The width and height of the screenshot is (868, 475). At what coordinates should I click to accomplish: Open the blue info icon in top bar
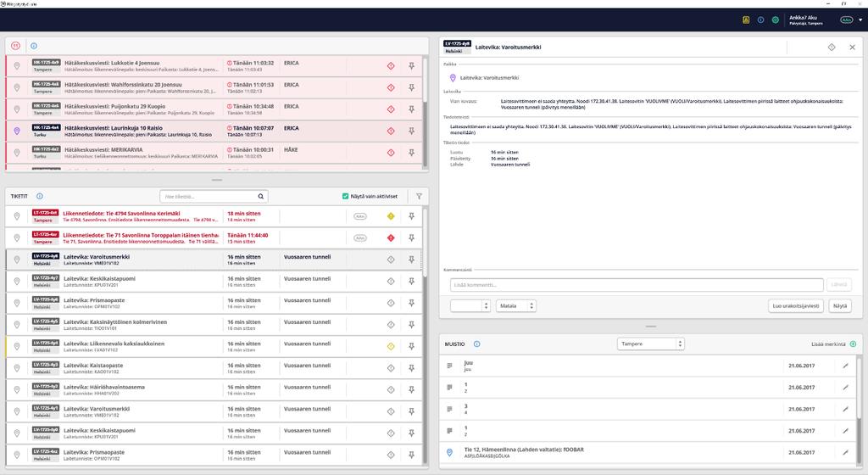tap(760, 20)
